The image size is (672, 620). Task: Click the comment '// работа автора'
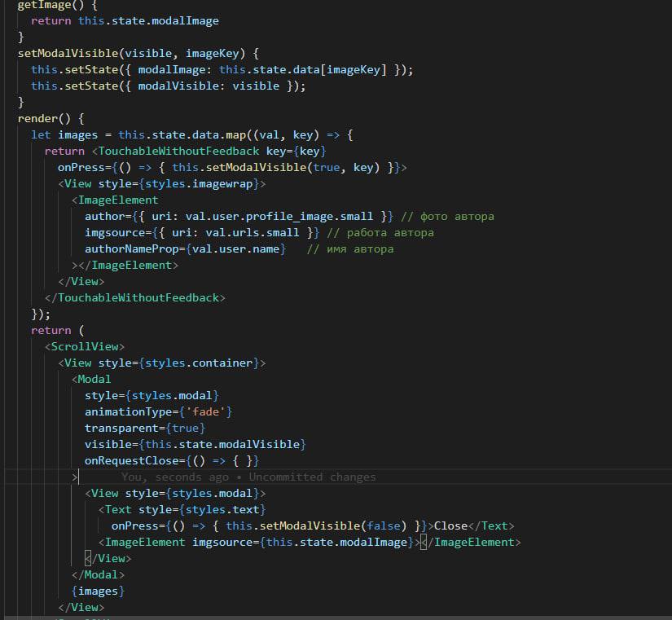pyautogui.click(x=380, y=233)
